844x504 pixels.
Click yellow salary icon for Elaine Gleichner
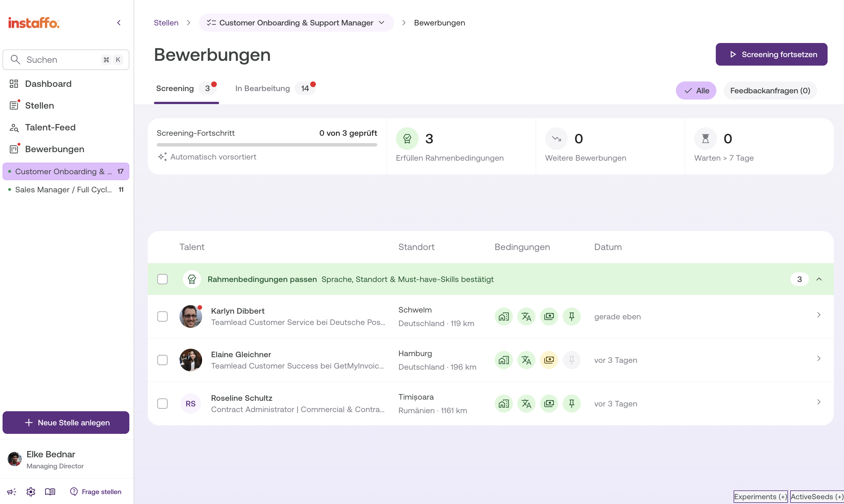tap(549, 360)
